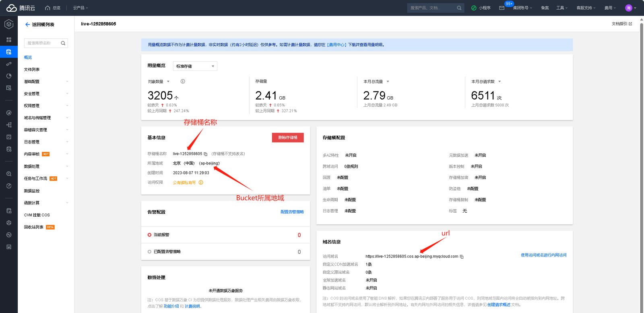
Task: Open the 创建请求概述 link
Action: pyautogui.click(x=499, y=305)
